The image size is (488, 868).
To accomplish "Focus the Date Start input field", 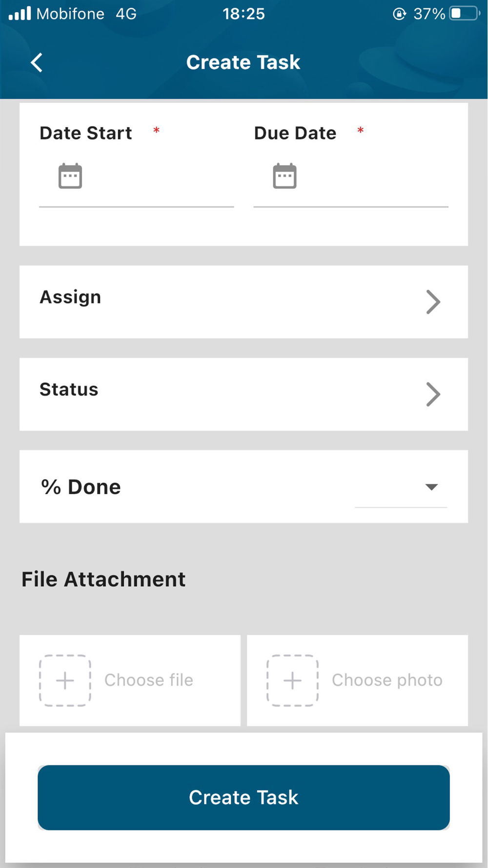I will click(x=137, y=177).
